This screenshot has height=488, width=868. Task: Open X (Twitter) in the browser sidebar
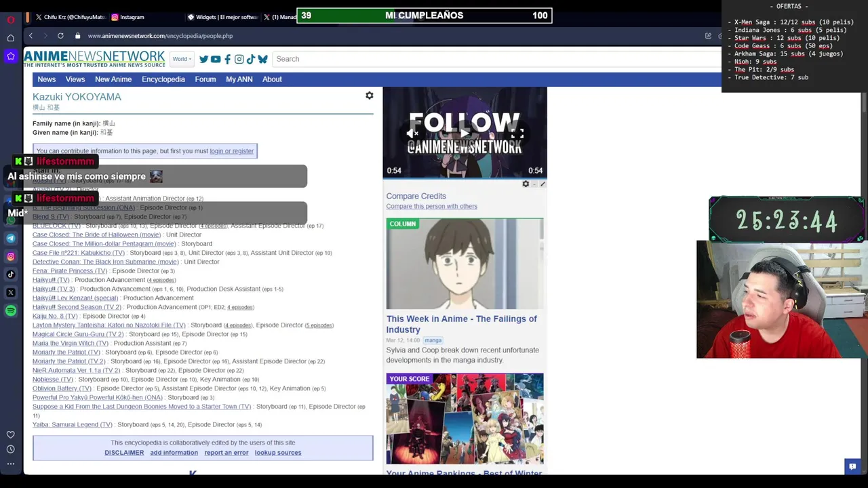click(11, 293)
